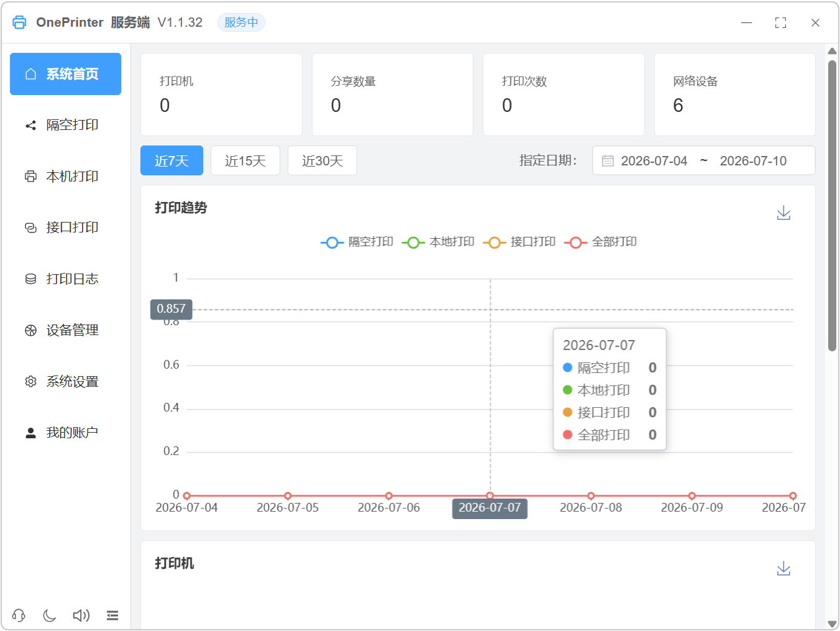The width and height of the screenshot is (840, 631).
Task: Open 设备管理 in the sidebar
Action: (x=65, y=330)
